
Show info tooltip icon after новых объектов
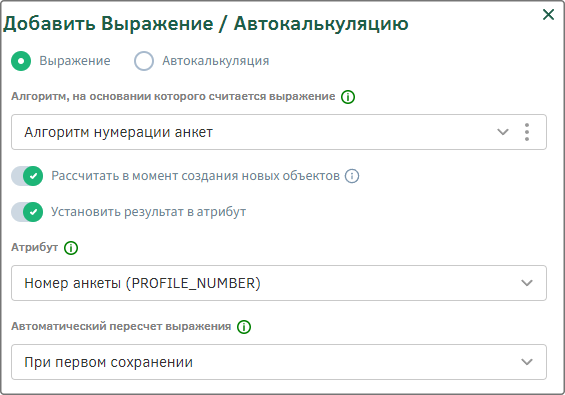(352, 176)
